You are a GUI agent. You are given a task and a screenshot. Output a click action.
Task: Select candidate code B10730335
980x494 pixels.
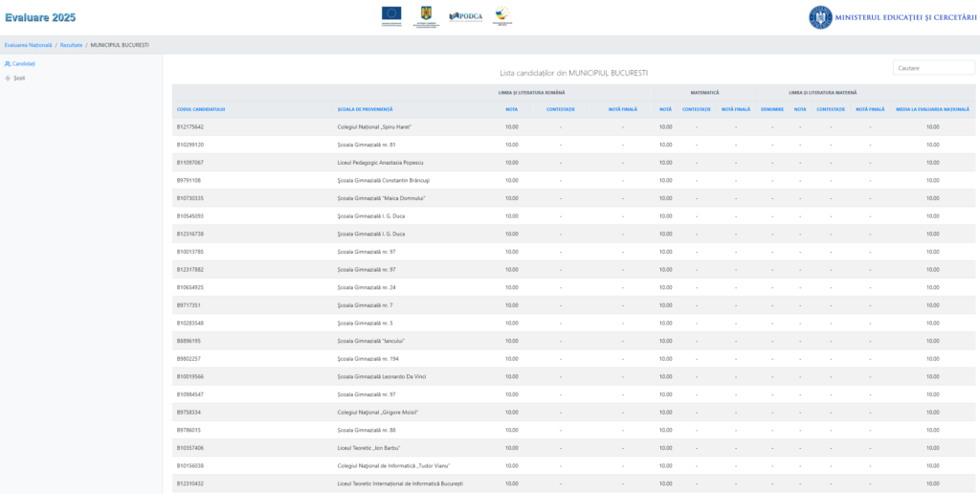point(190,198)
